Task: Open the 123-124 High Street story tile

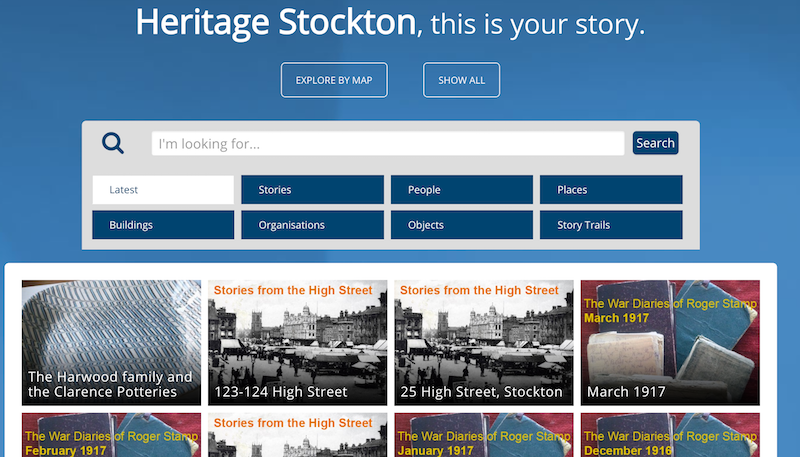Action: [x=297, y=342]
